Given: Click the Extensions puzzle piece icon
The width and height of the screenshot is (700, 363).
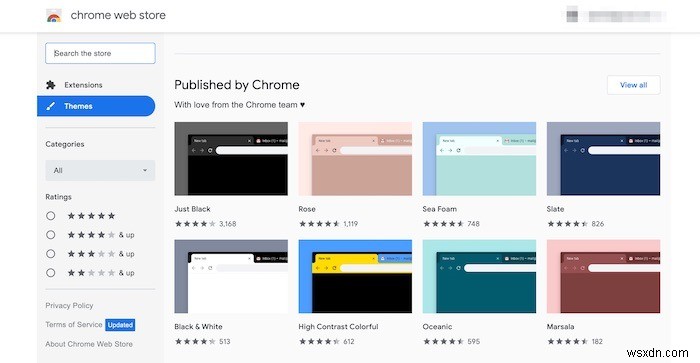Looking at the screenshot, I should click(51, 85).
